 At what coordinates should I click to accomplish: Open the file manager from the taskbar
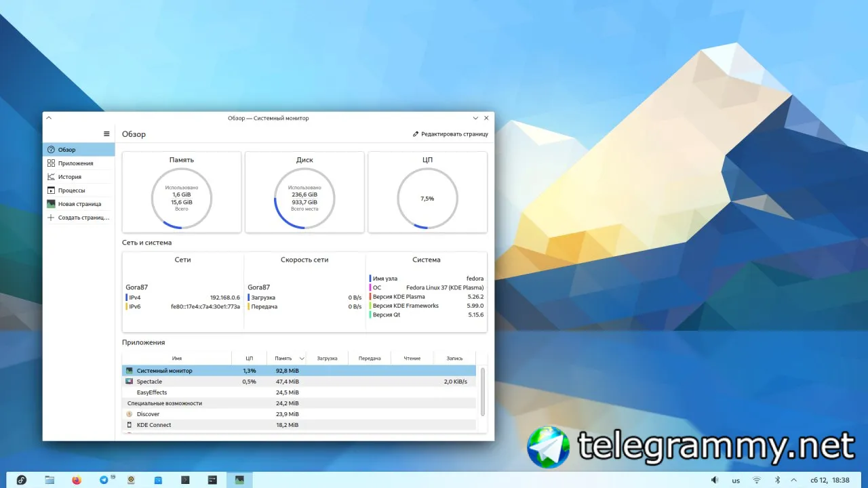[x=50, y=480]
